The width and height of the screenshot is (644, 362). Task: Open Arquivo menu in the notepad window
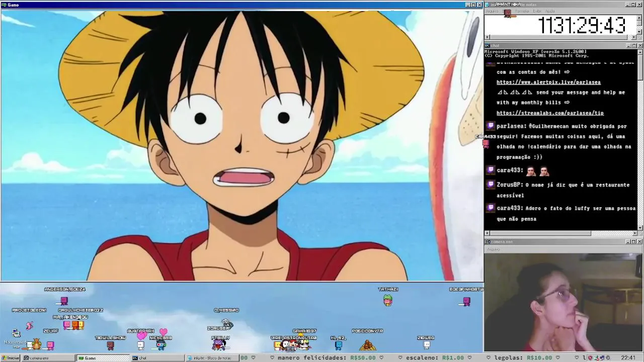click(x=492, y=11)
